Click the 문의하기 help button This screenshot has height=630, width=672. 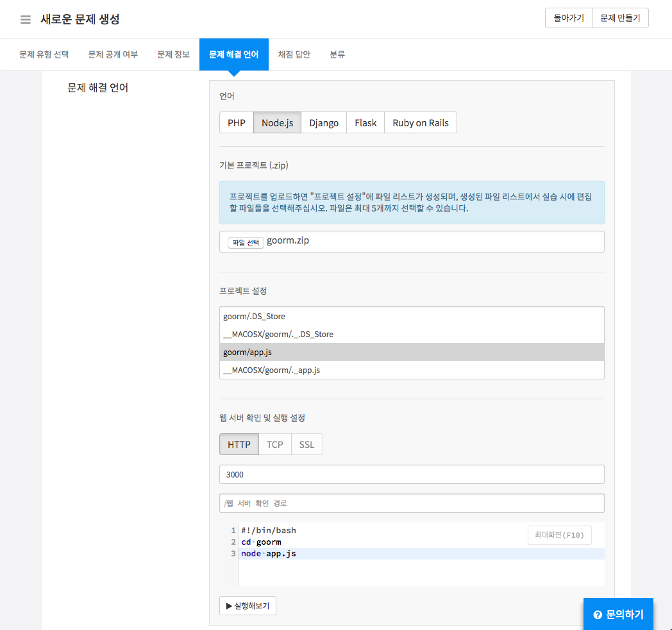(618, 614)
